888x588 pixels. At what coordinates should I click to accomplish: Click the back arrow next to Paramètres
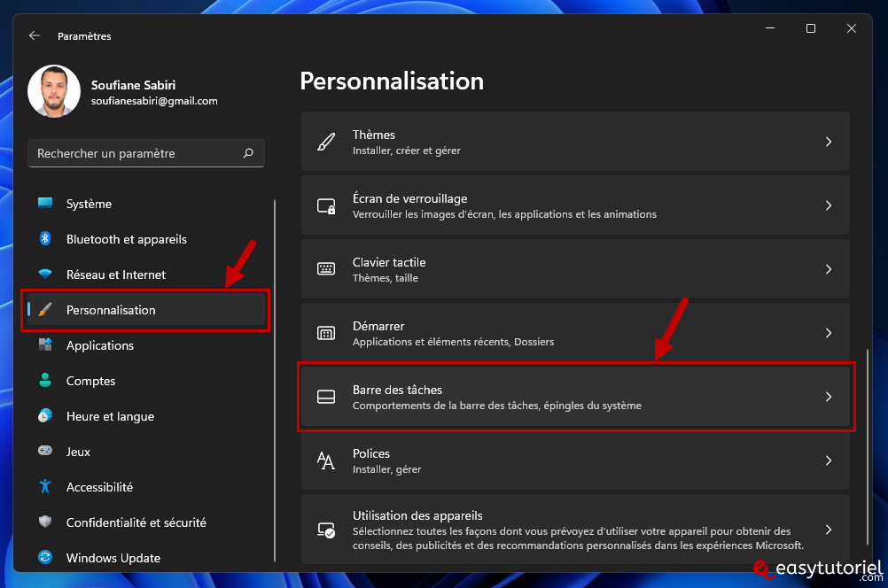35,35
